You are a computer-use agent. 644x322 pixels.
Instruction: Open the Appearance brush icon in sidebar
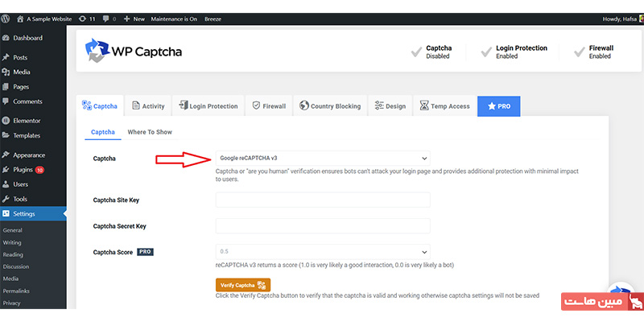click(6, 155)
